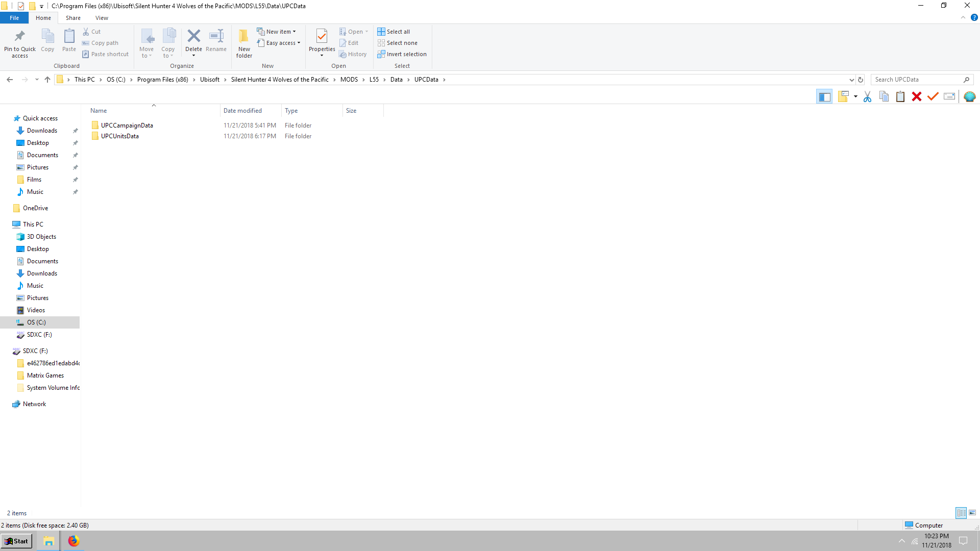Click the Classic Shell scissors Cut icon
Viewport: 980px width, 551px height.
[867, 96]
